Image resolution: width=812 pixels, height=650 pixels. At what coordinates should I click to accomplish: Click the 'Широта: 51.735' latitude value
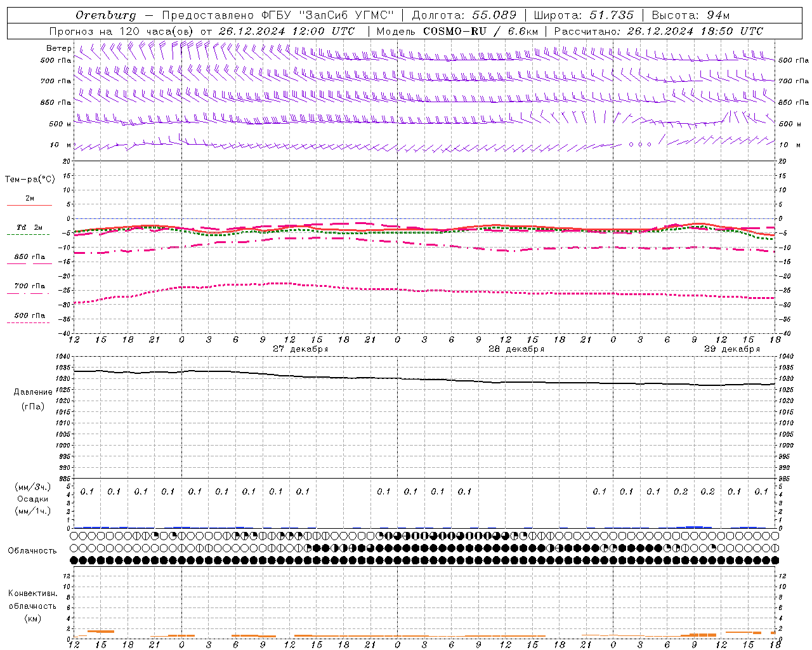click(584, 15)
